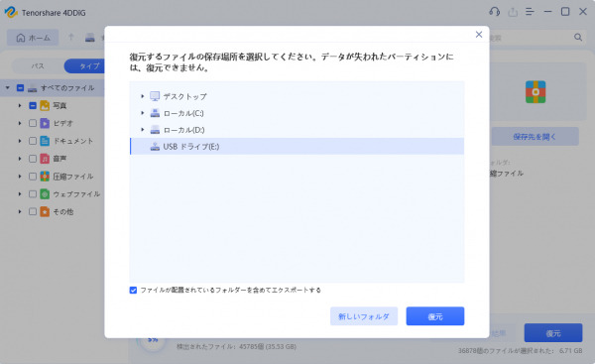Click the 写真 photo category icon
Screen dimensions: 595x364
click(45, 105)
